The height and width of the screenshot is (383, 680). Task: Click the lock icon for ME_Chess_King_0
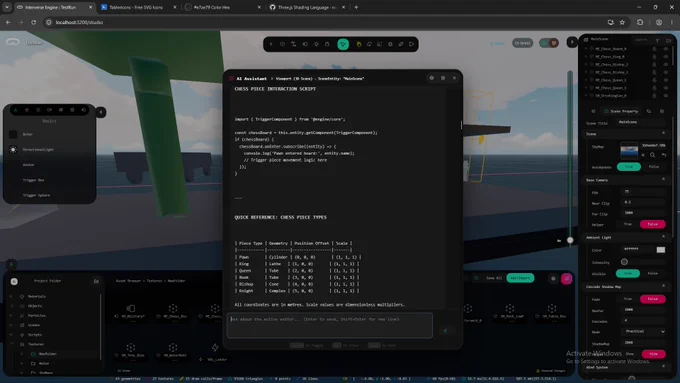click(x=654, y=57)
